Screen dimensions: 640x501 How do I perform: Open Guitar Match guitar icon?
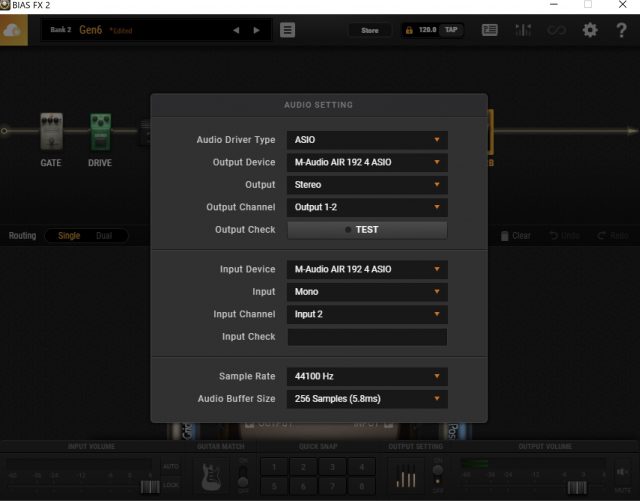coord(211,477)
